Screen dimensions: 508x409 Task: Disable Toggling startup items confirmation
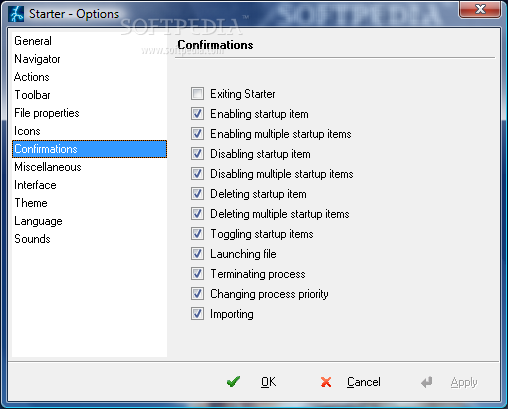[x=197, y=234]
